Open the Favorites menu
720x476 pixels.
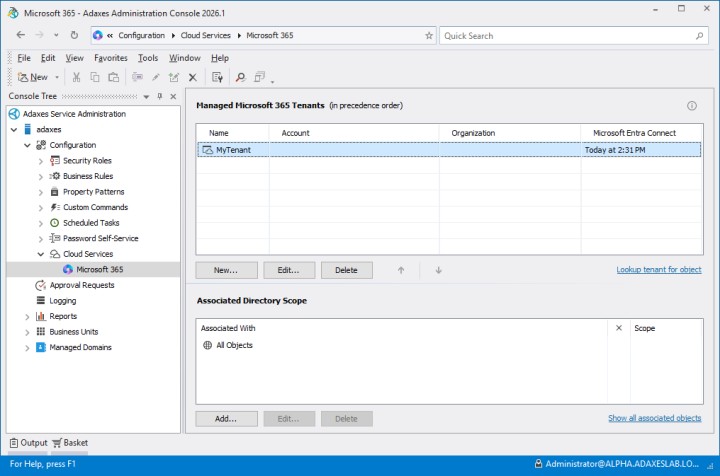coord(110,58)
